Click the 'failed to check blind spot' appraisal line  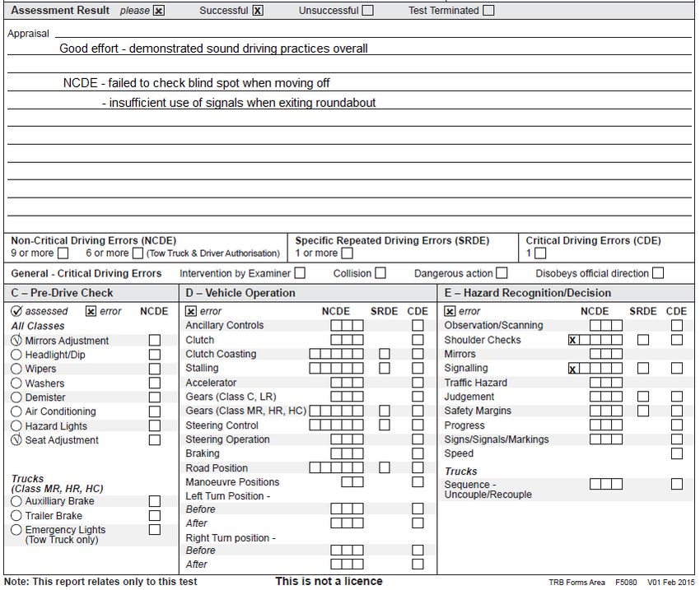(197, 83)
